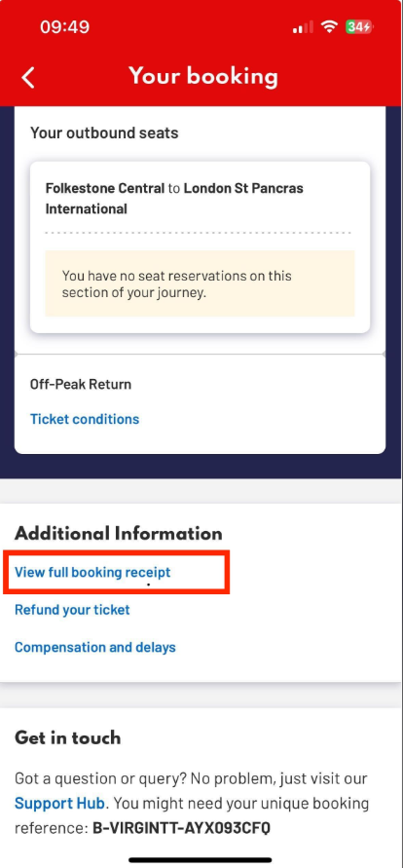Tap the Wi-Fi status icon

pyautogui.click(x=330, y=26)
